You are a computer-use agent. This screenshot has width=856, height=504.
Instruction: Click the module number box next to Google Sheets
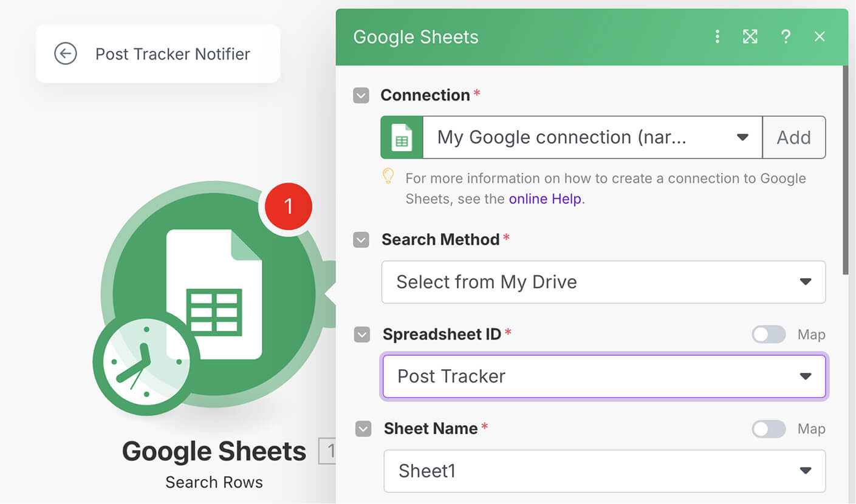click(328, 451)
